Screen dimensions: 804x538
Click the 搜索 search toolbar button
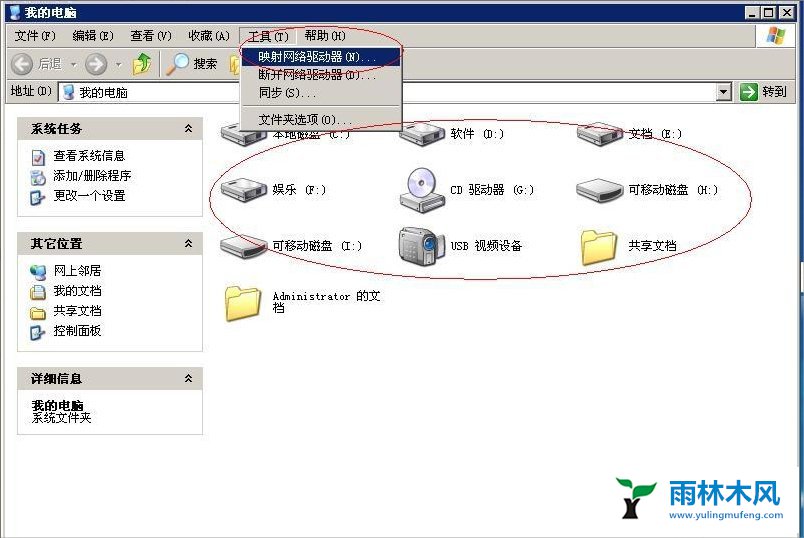pos(192,64)
